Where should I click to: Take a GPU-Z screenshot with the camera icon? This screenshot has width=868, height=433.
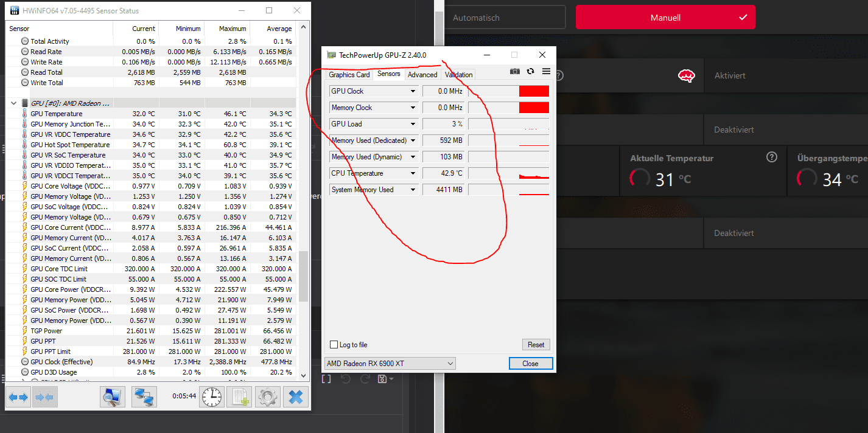[515, 71]
